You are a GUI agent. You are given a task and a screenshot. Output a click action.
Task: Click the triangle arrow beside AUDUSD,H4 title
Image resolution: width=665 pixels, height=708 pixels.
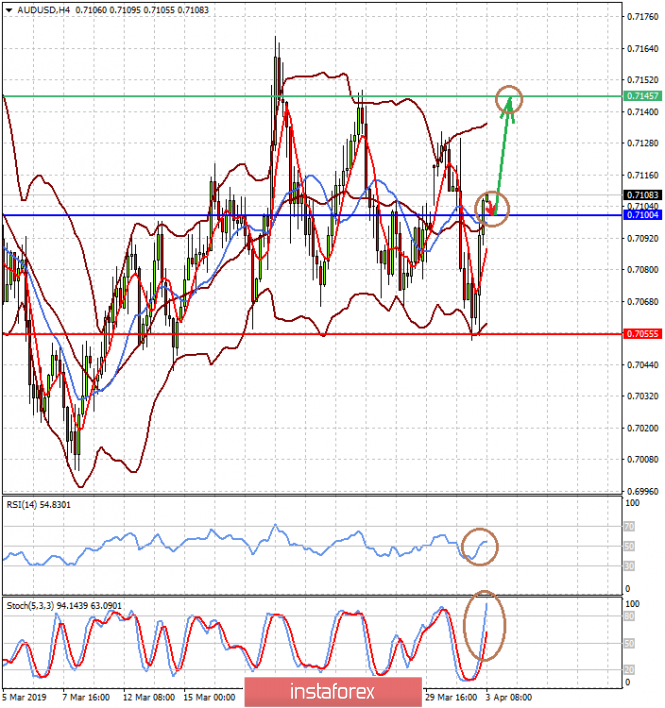(8, 9)
